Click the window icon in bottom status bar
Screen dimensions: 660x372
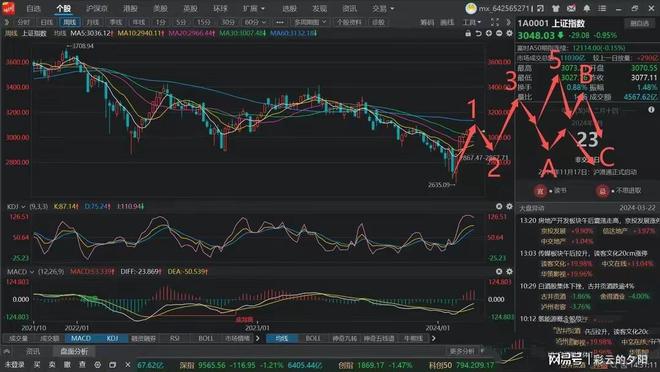coord(112,364)
